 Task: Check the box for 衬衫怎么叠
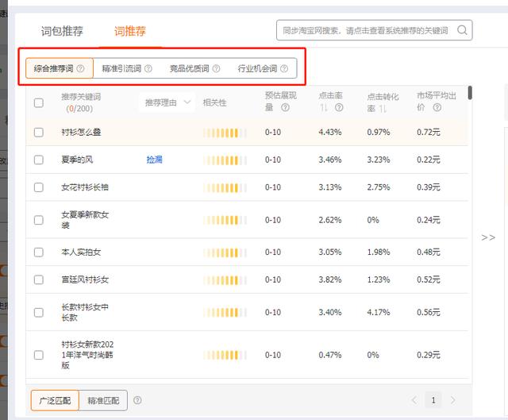point(39,132)
